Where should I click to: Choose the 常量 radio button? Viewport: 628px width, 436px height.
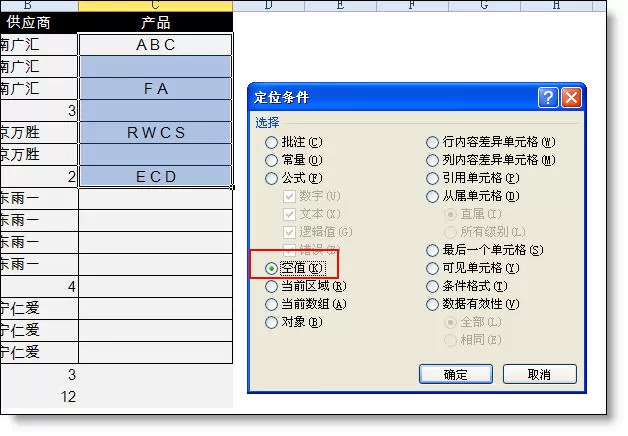(271, 160)
